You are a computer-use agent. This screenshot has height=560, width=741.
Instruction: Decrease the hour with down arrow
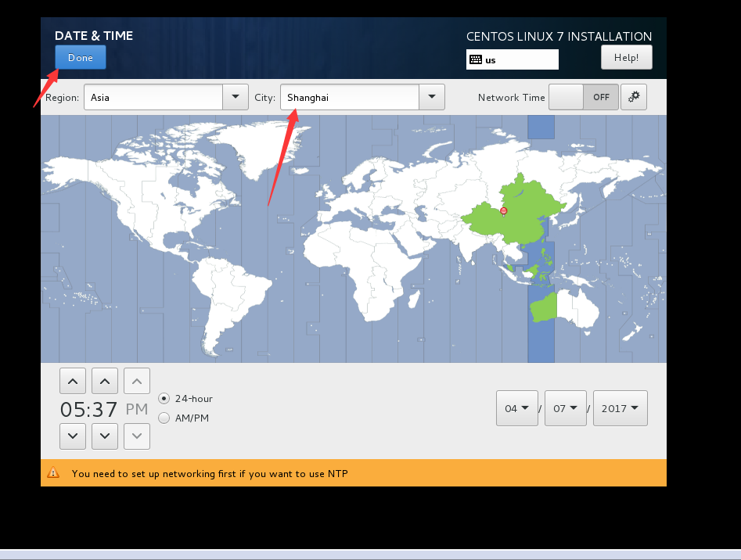tap(73, 436)
